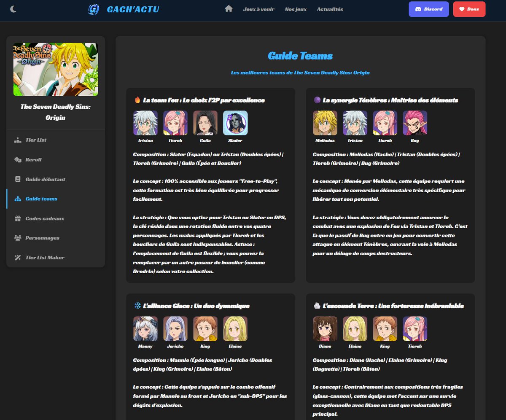Open Personnages using the people icon
The height and width of the screenshot is (420, 506).
tap(18, 237)
